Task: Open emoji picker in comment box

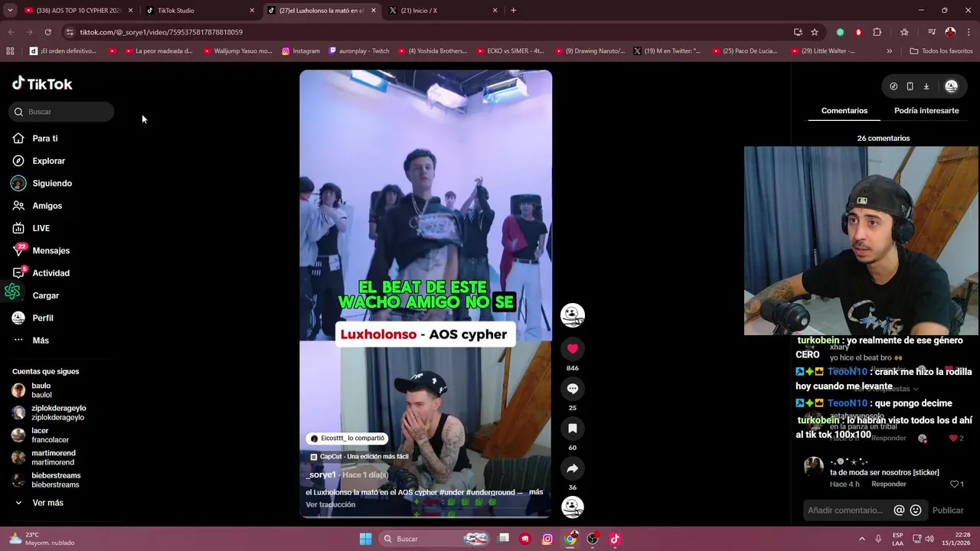Action: tap(915, 510)
